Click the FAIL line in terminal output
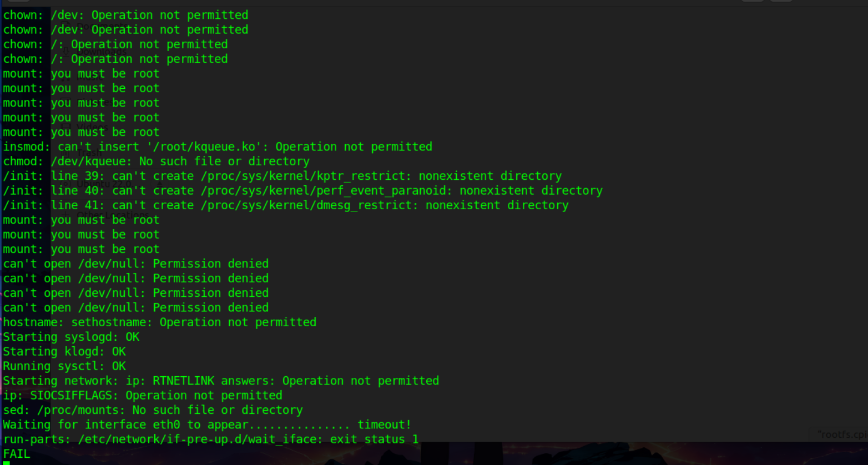 17,454
